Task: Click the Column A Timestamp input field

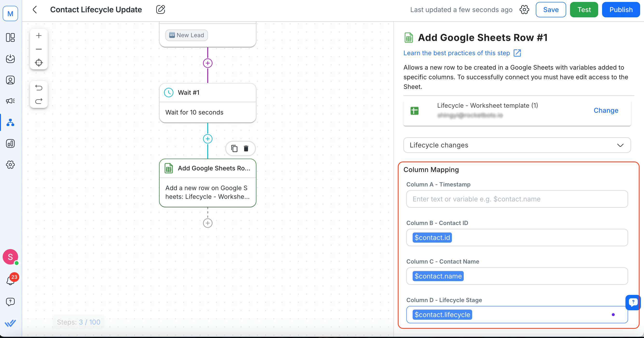Action: point(517,199)
